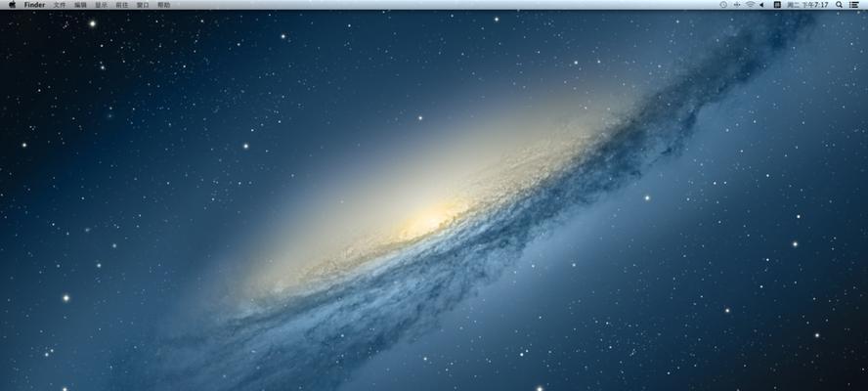Open the 窗口 (Window) menu
The image size is (868, 391).
click(143, 5)
